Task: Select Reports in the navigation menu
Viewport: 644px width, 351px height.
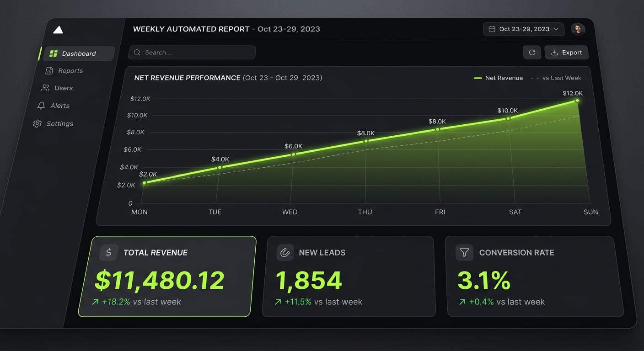Action: click(x=70, y=70)
